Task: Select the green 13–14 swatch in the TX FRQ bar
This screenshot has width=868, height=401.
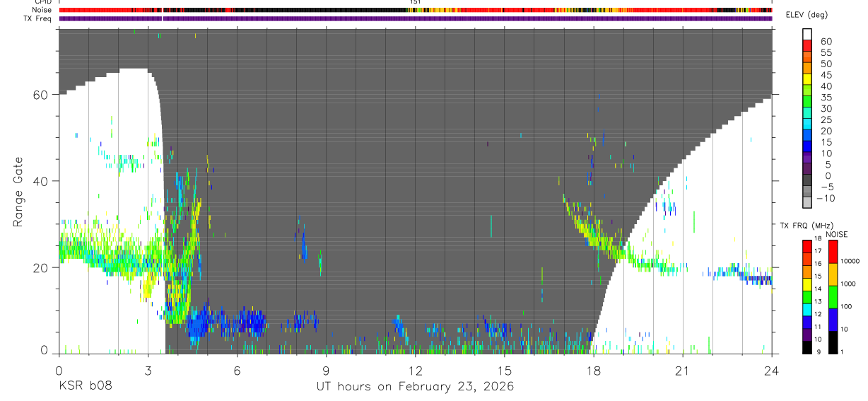Action: [807, 297]
